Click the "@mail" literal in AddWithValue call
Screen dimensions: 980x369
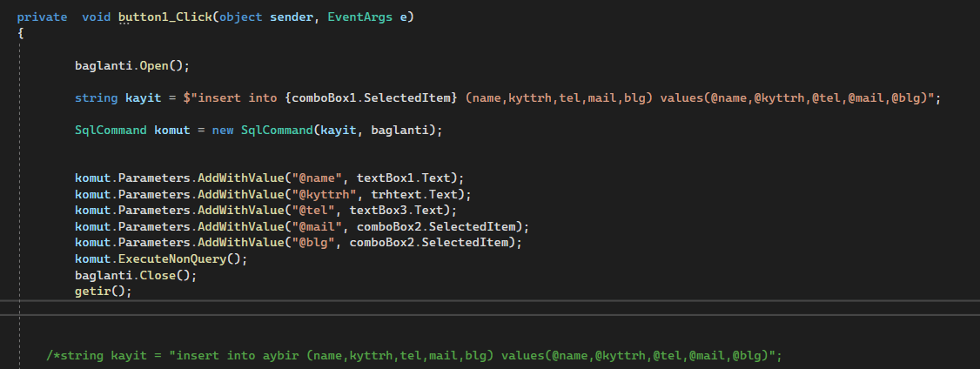[317, 225]
